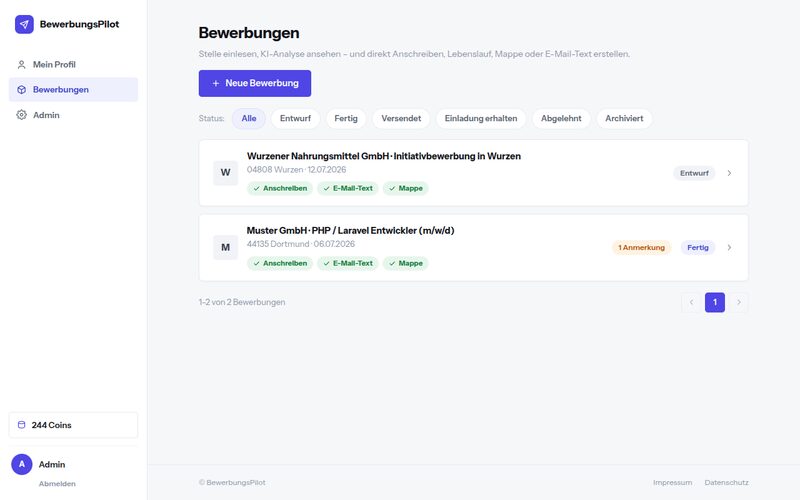Click Mappe tag in the Wurzener row
800x500 pixels.
click(x=406, y=188)
